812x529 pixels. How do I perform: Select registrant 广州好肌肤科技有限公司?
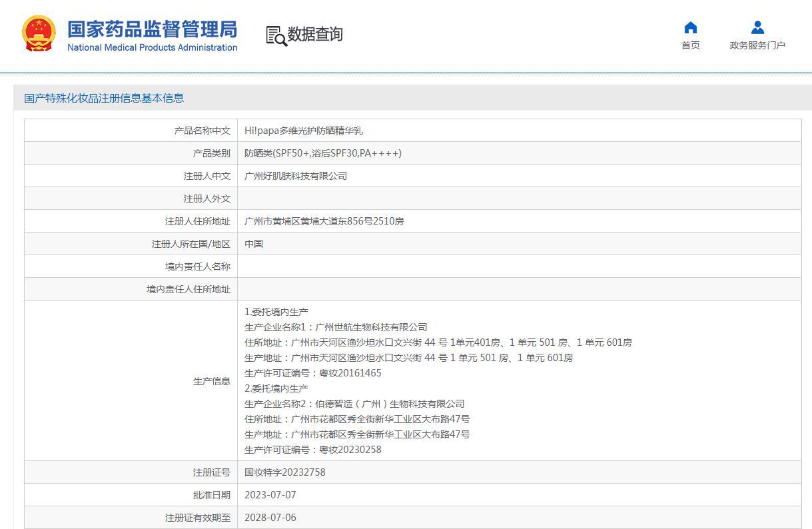point(296,176)
